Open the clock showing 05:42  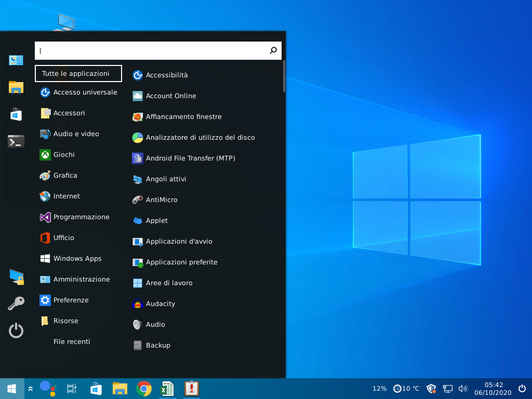493,389
